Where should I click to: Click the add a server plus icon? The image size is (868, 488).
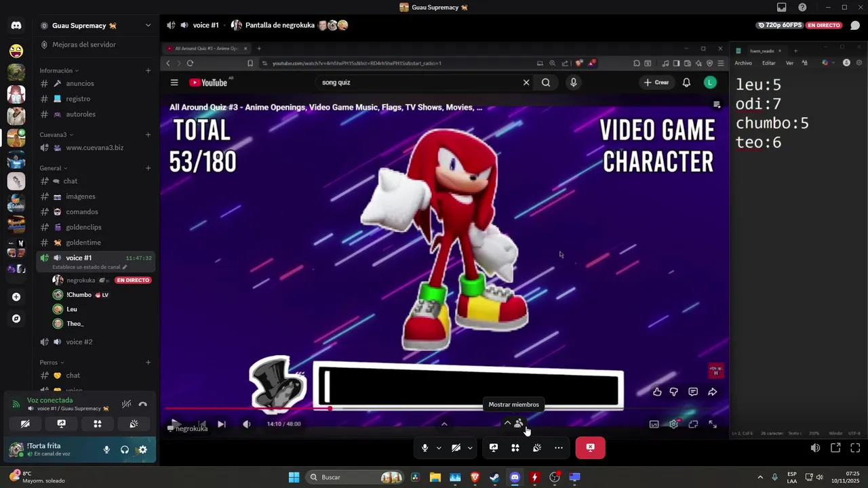16,297
